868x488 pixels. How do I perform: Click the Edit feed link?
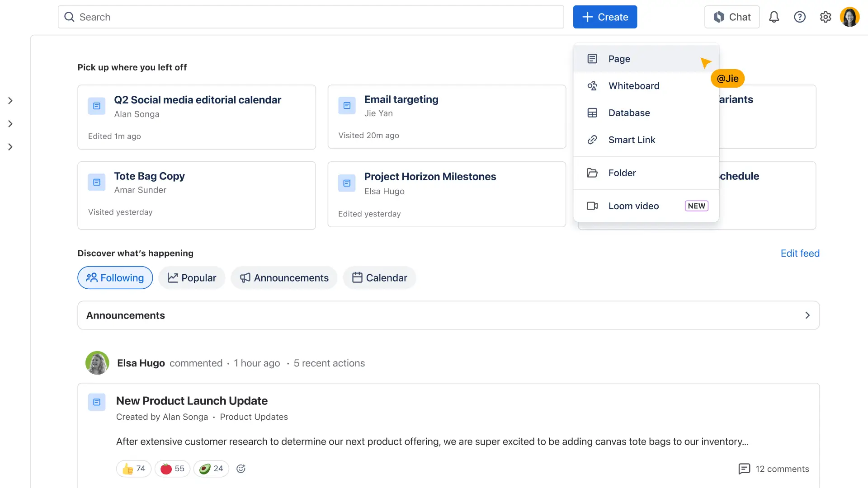click(x=800, y=253)
